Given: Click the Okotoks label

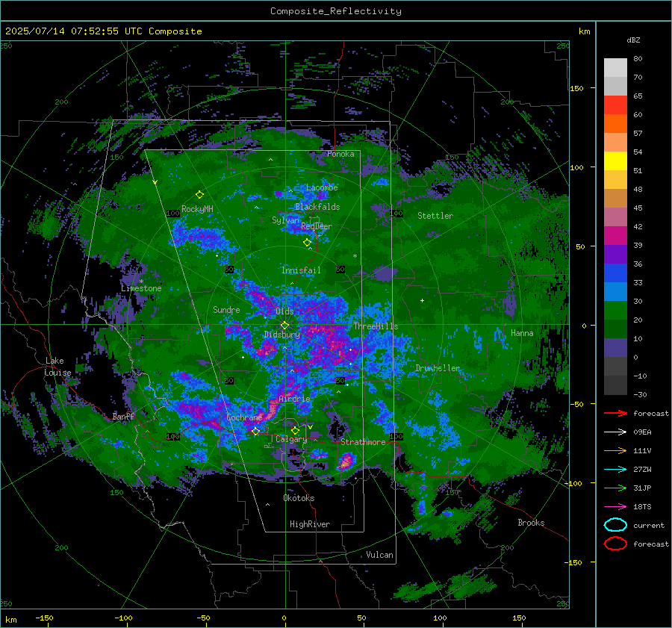Looking at the screenshot, I should point(299,498).
